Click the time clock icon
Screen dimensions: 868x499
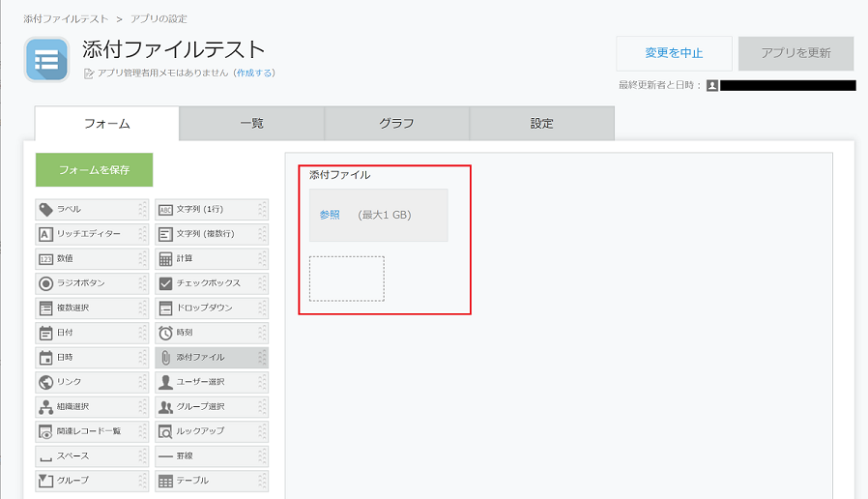[165, 333]
